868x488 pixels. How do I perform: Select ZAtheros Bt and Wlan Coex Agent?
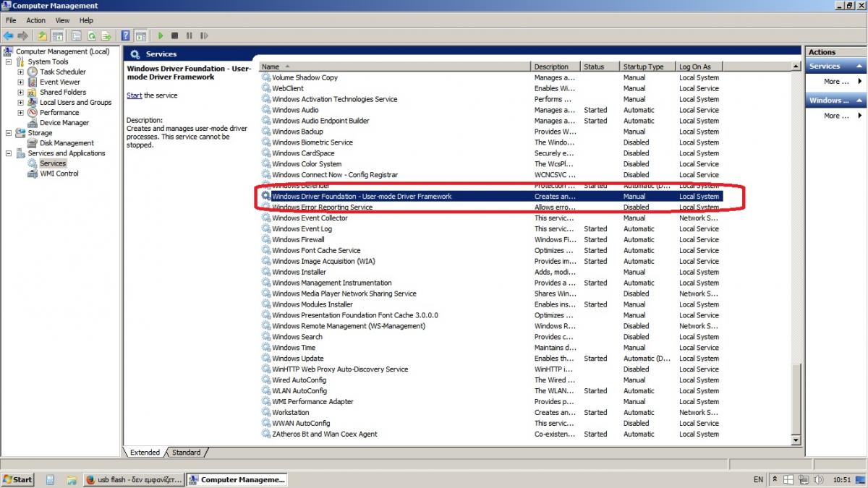[x=492, y=434]
